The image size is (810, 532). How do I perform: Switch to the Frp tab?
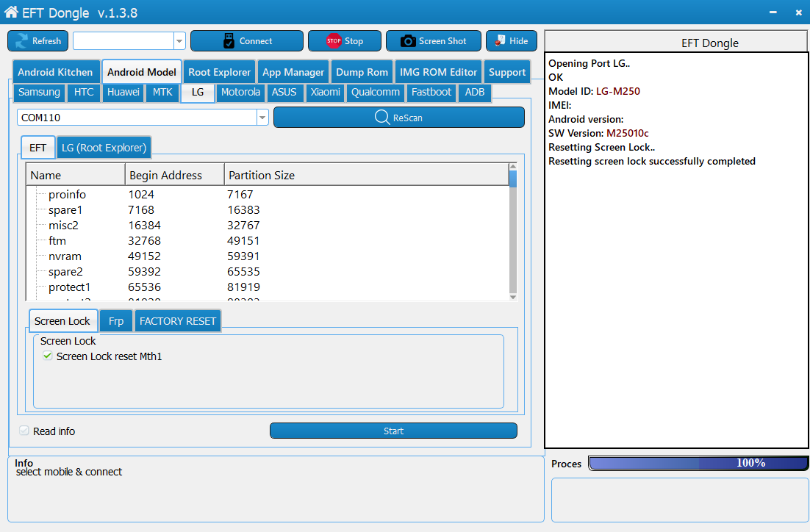coord(116,321)
